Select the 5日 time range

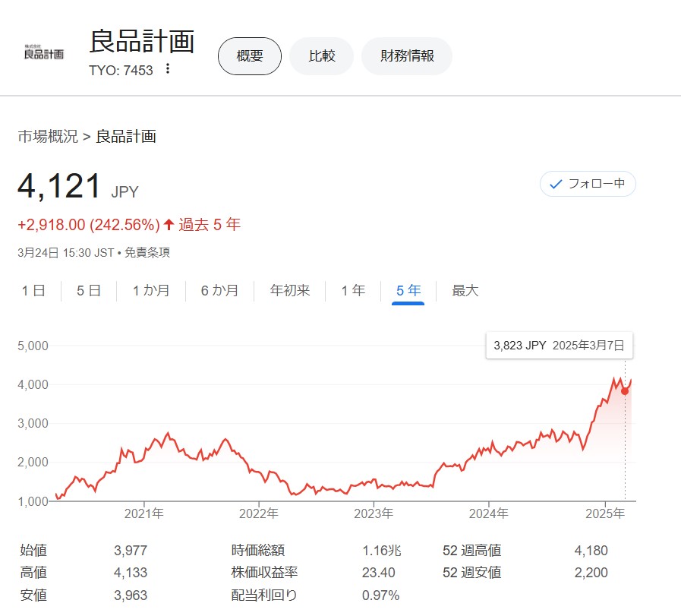click(89, 290)
